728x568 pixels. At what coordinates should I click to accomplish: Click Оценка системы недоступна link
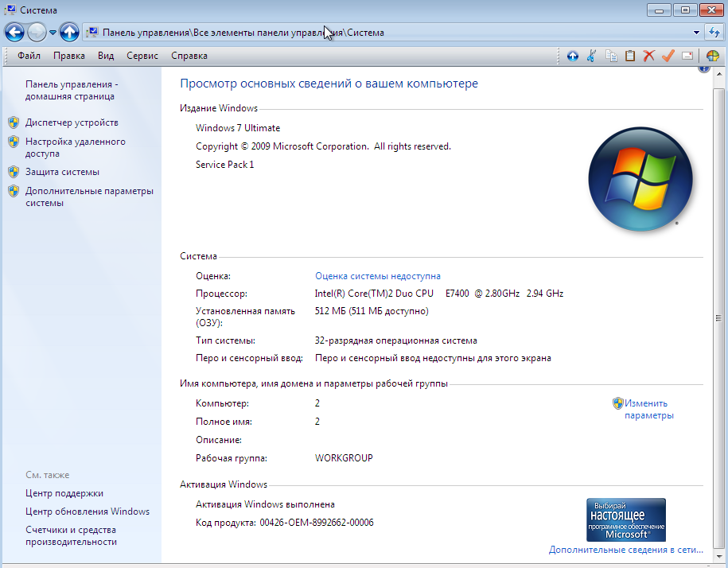click(x=377, y=276)
